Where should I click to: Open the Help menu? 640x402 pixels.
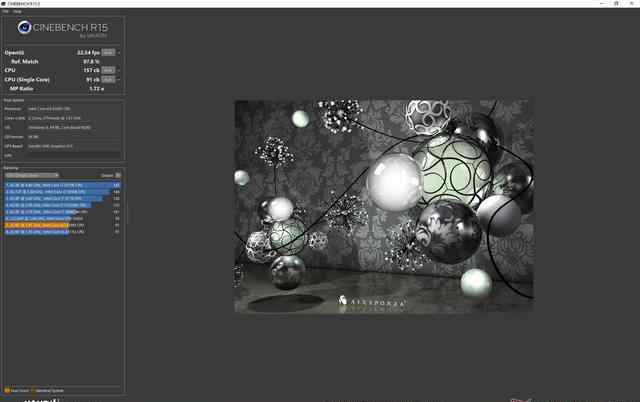click(17, 11)
